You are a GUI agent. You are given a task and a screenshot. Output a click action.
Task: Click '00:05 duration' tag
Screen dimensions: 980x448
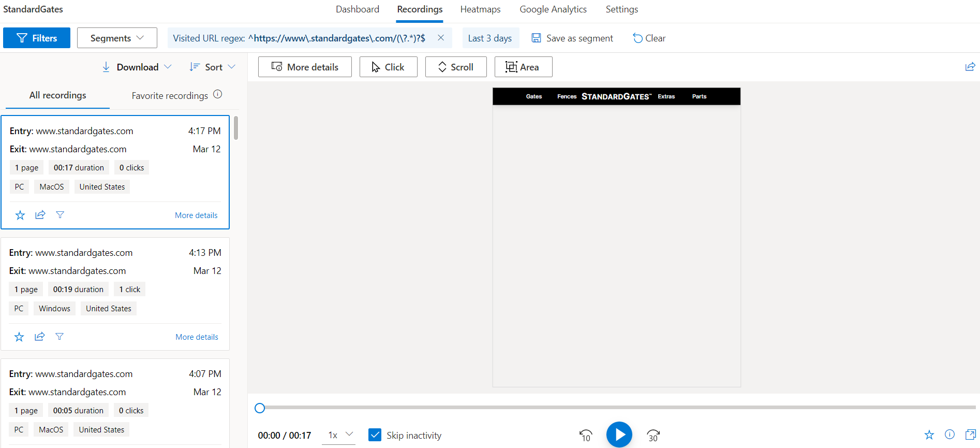coord(78,411)
